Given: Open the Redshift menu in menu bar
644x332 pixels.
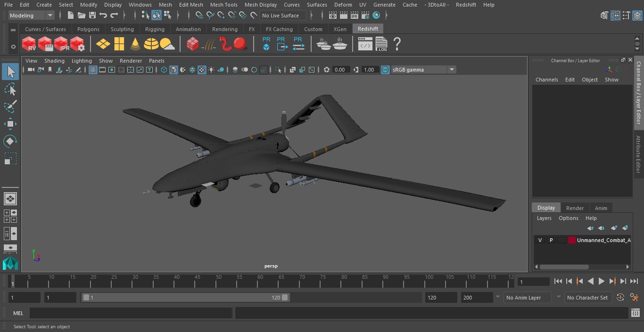Looking at the screenshot, I should tap(466, 5).
